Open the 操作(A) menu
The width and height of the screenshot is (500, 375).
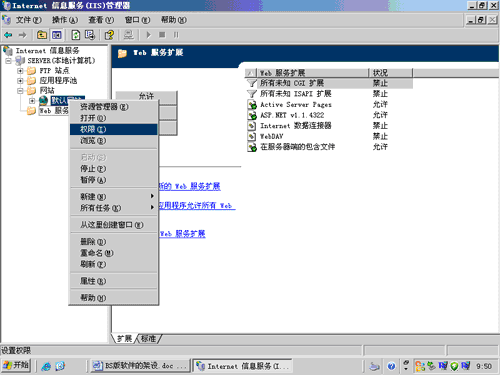pyautogui.click(x=65, y=20)
